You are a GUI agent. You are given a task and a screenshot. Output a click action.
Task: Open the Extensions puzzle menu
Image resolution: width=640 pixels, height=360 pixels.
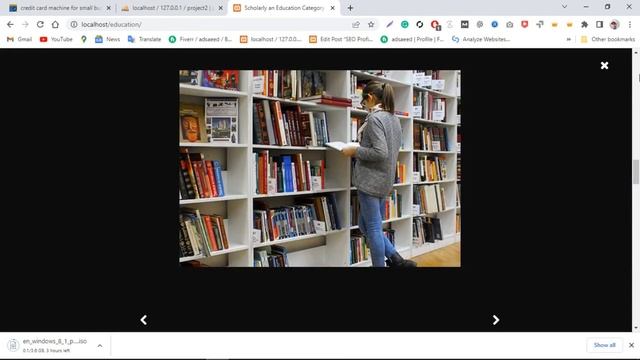pyautogui.click(x=584, y=24)
